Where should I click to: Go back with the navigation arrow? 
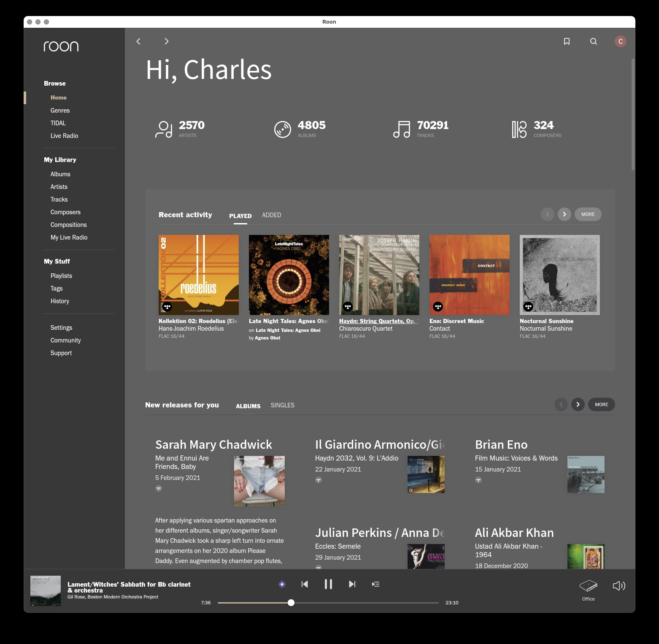[138, 41]
